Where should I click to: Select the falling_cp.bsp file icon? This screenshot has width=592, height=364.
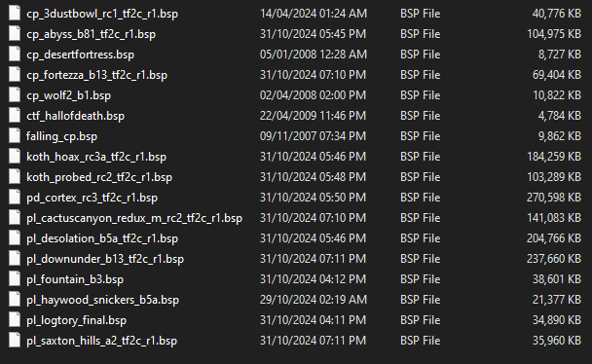[15, 136]
